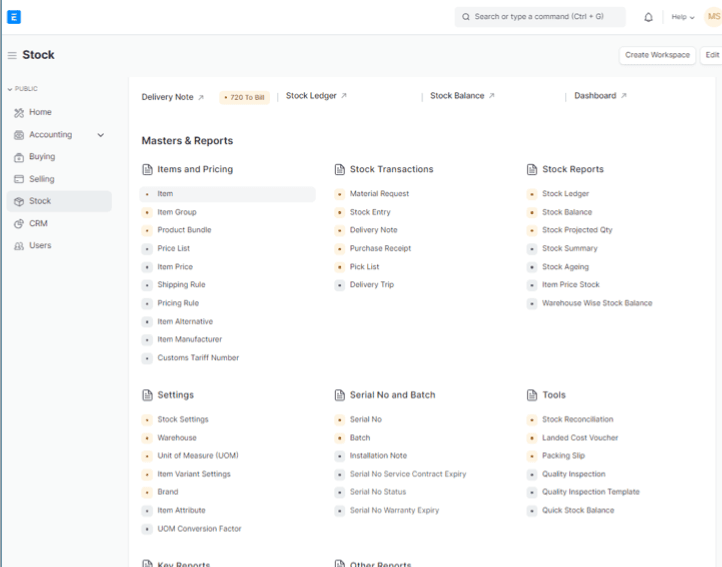Expand the Accounting sidebar section
Viewport: 722px width, 567px height.
(100, 135)
